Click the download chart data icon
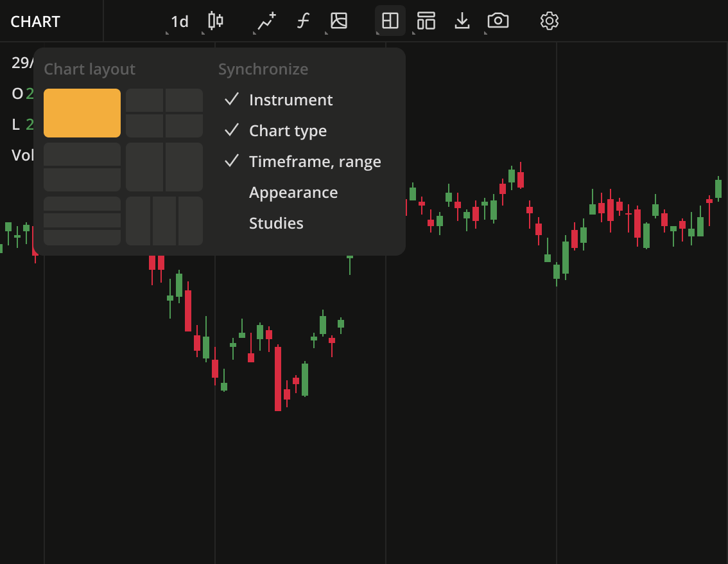Image resolution: width=728 pixels, height=564 pixels. (x=462, y=21)
